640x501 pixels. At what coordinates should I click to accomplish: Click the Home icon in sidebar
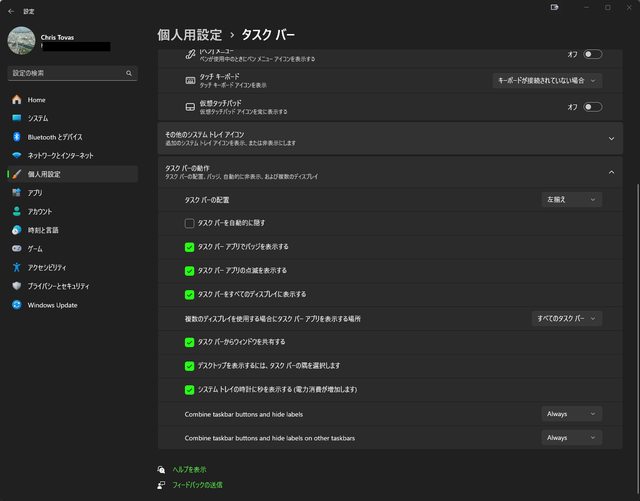pos(16,100)
